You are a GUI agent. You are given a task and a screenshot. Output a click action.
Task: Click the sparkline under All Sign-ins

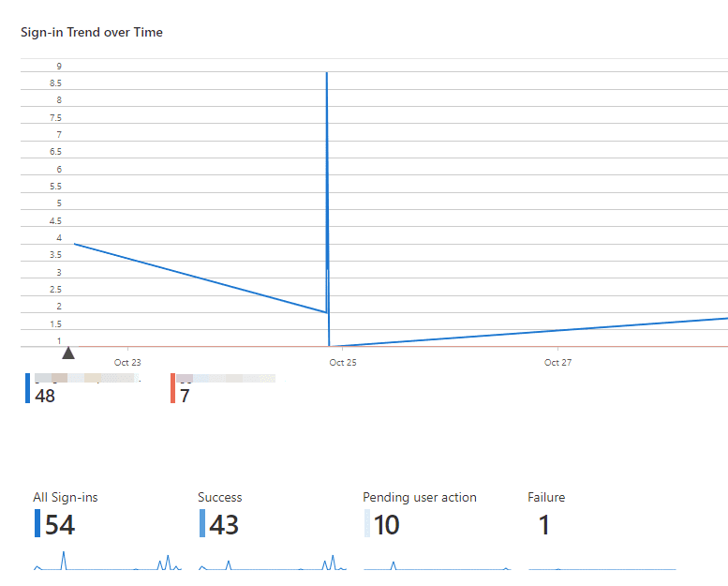point(108,563)
